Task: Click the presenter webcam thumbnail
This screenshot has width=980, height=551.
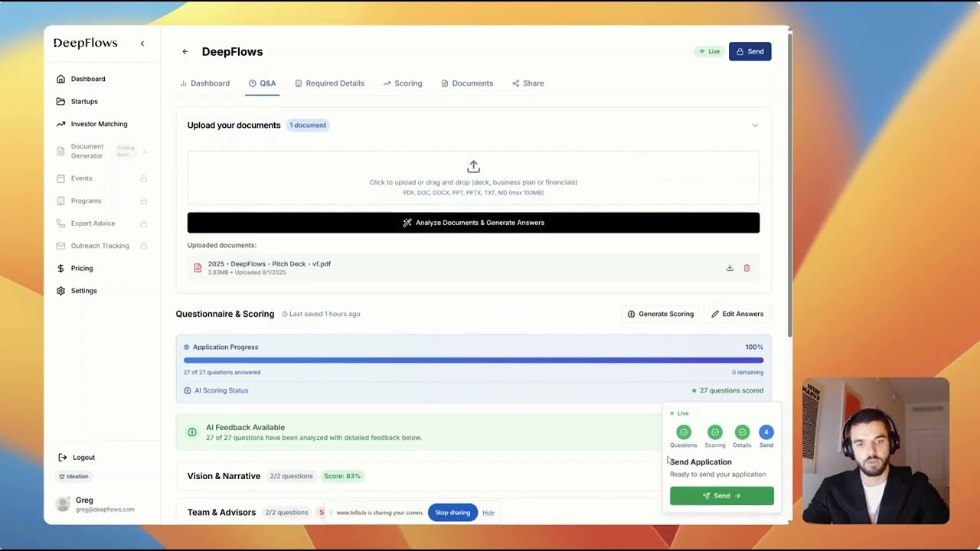Action: pos(876,451)
